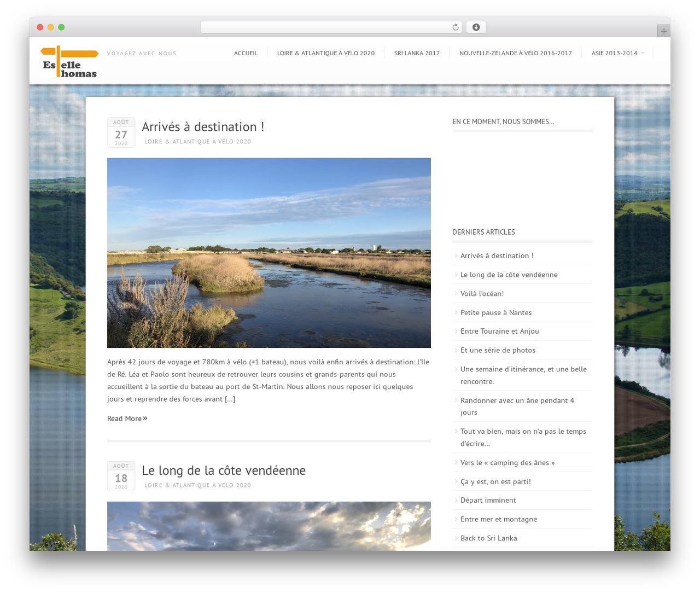Screen dimensions: 700x593
Task: Click the Août 18 2020 date badge
Action: click(121, 476)
